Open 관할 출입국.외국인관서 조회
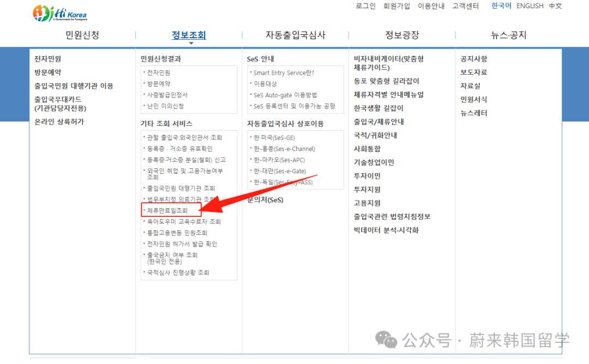The height and width of the screenshot is (364, 589). (x=184, y=138)
